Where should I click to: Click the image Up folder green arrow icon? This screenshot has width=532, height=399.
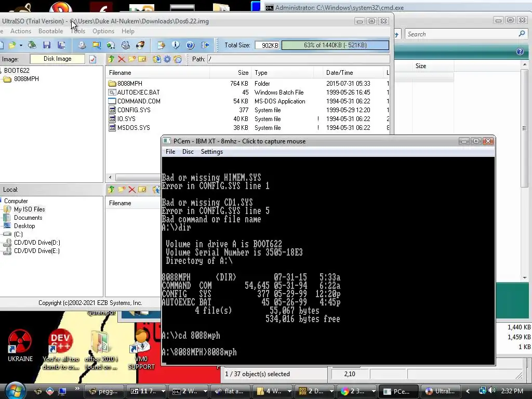tap(111, 59)
